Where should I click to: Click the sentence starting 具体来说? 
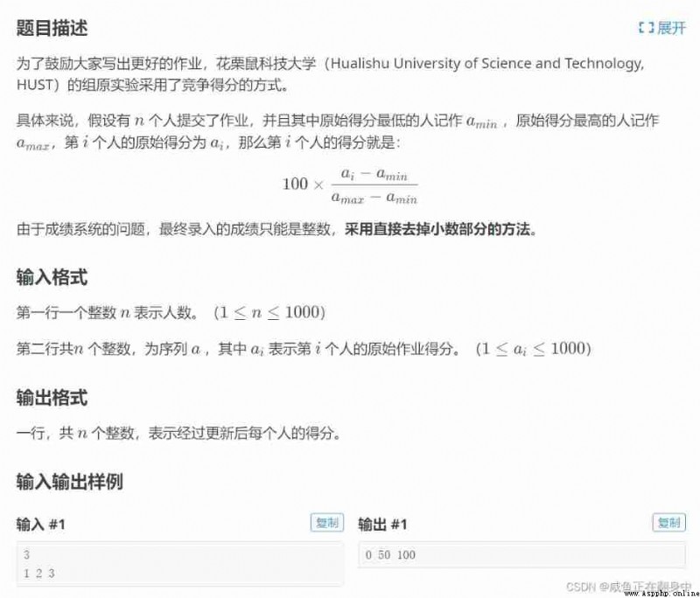(338, 131)
